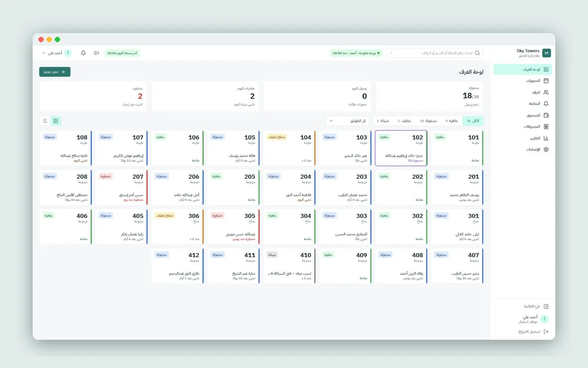Click the open shift status badge وردية مفتوحة
This screenshot has height=368, width=588.
point(356,53)
